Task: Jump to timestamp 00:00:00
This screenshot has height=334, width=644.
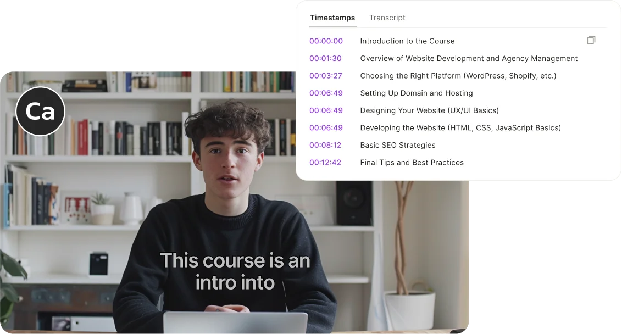Action: click(326, 41)
